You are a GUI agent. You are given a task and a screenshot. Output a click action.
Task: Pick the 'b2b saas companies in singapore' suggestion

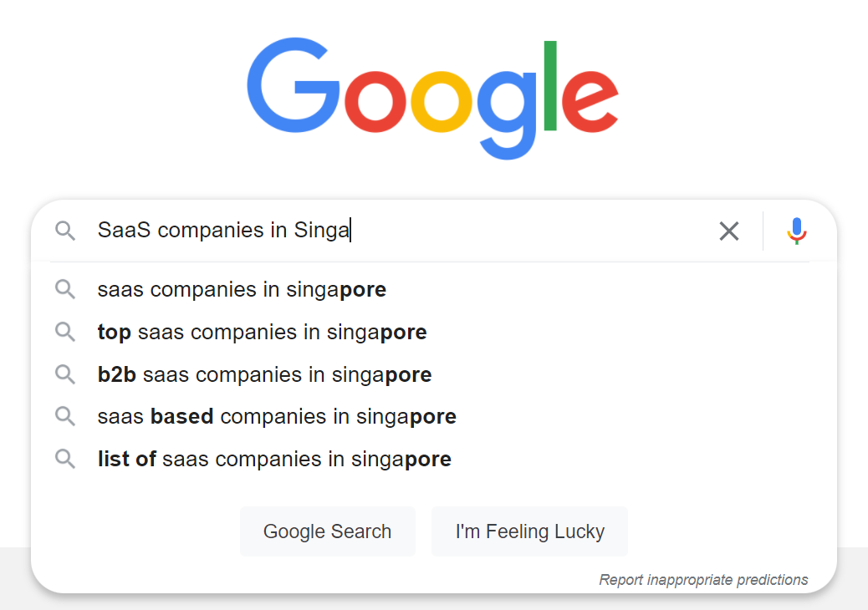264,375
